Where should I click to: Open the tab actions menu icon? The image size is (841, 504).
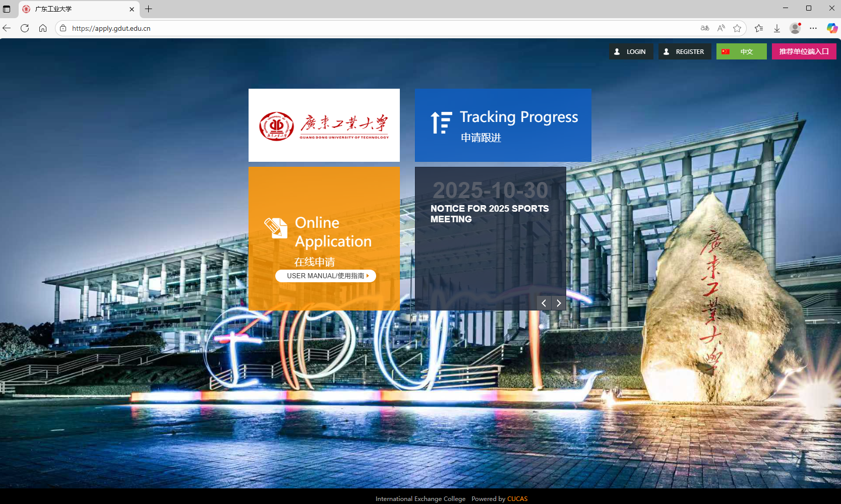(7, 9)
